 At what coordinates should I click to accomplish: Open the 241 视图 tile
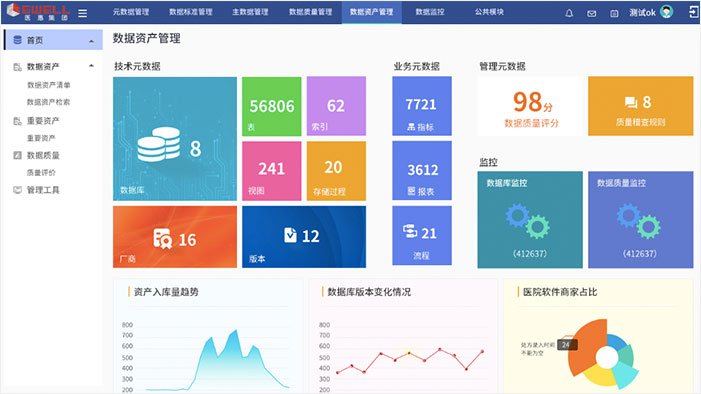tap(272, 171)
